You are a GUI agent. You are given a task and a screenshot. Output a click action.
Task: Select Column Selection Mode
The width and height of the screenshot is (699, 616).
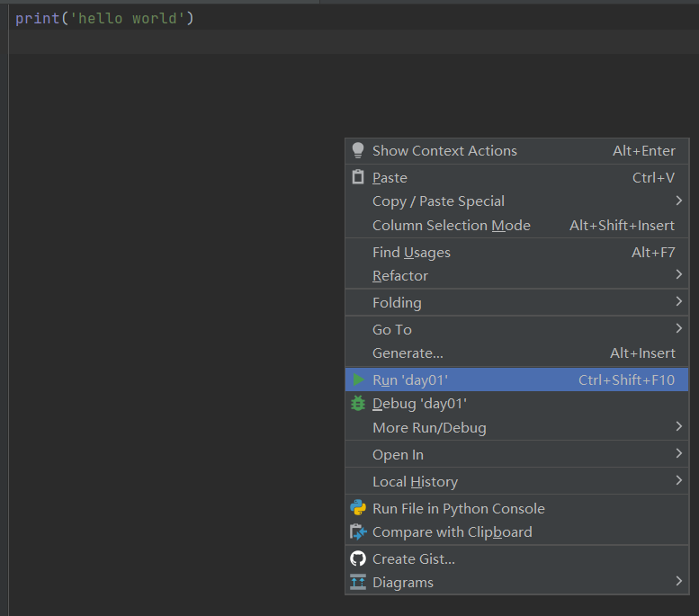click(x=451, y=225)
